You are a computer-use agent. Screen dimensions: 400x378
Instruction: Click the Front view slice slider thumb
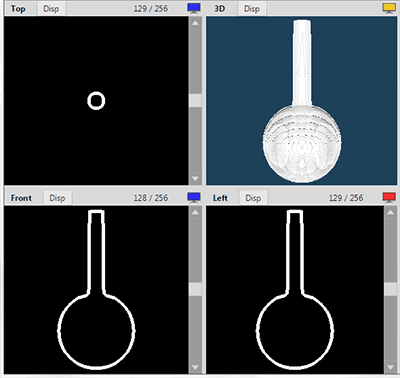(195, 289)
